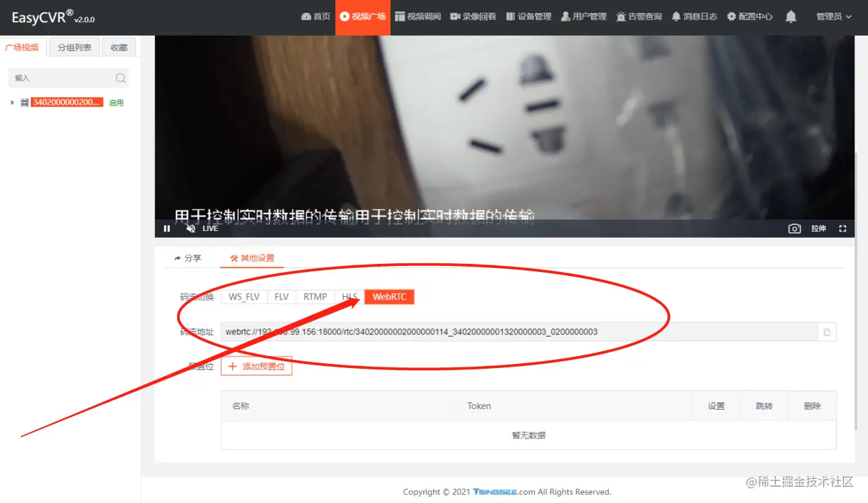This screenshot has height=503, width=868.
Task: Click the device icon beside 3402000000200
Action: coord(25,103)
